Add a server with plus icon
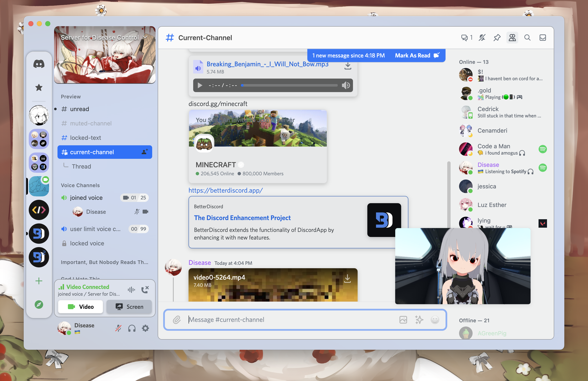This screenshot has width=588, height=381. click(39, 281)
